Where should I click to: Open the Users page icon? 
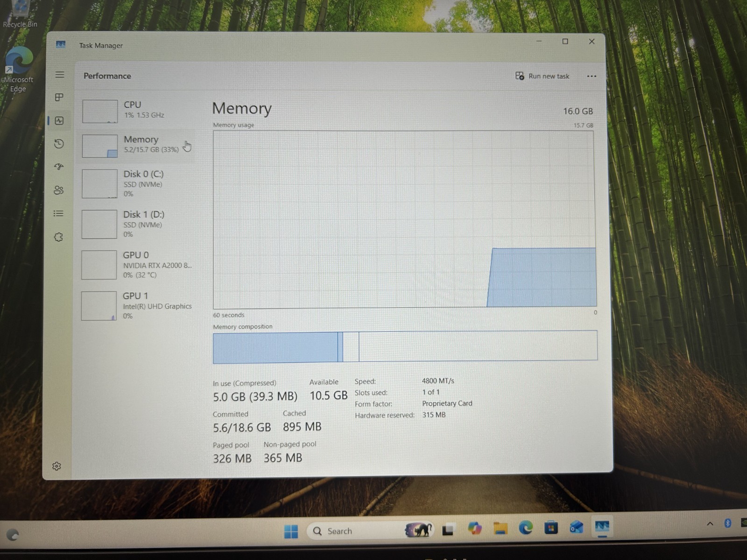58,190
